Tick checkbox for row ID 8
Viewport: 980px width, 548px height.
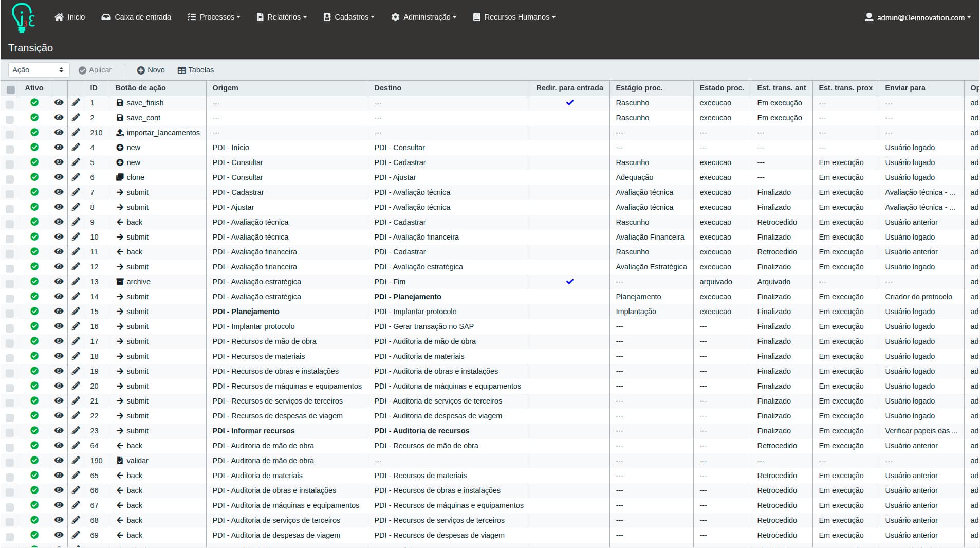(10, 209)
